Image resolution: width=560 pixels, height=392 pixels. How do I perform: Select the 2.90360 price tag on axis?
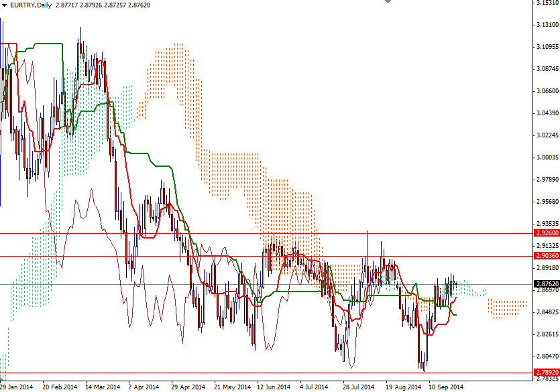click(543, 255)
